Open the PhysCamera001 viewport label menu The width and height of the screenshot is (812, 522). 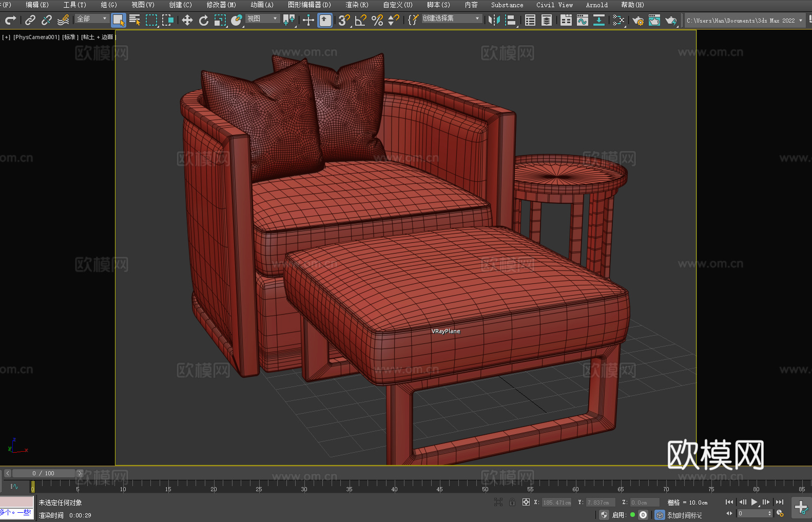pyautogui.click(x=36, y=37)
